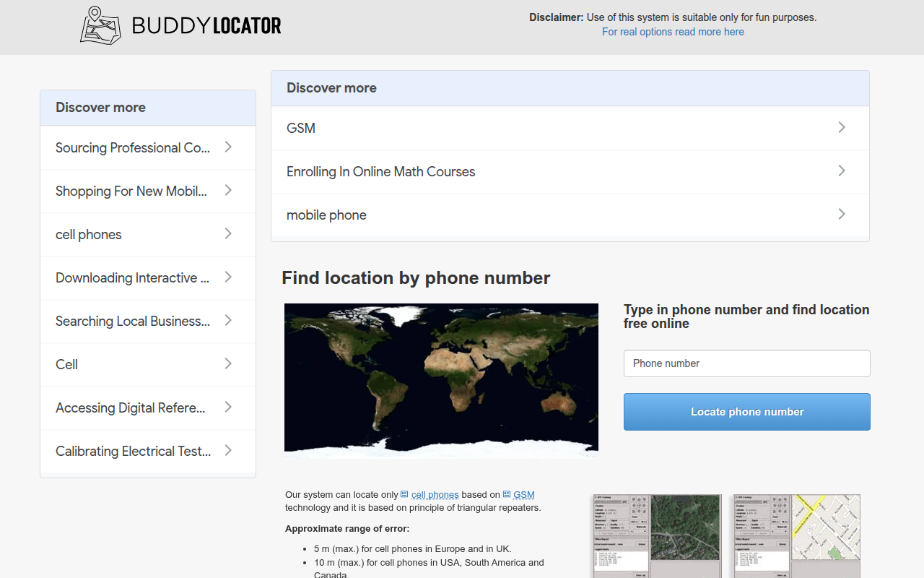The height and width of the screenshot is (578, 924).
Task: Follow inline 'cell phones' link in paragraph
Action: click(x=435, y=495)
